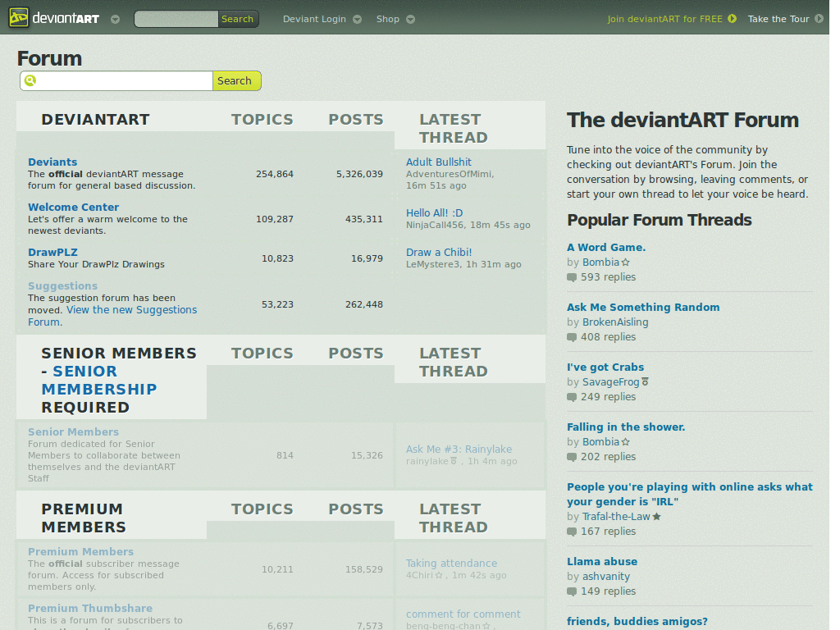Click the comment bubble icon by 167 replies

pyautogui.click(x=572, y=532)
